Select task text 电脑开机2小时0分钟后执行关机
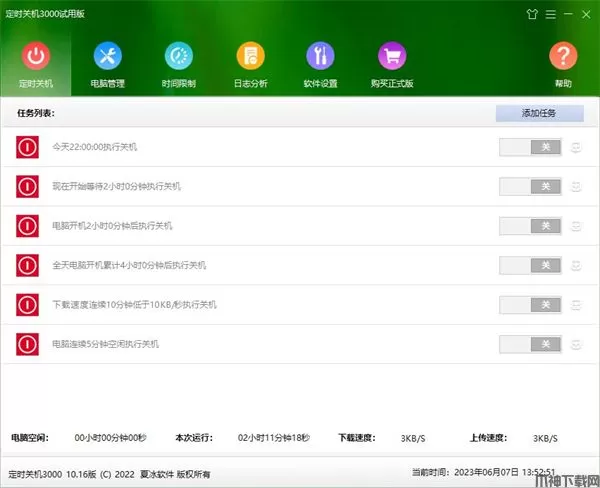Viewport: 600px width, 488px height. point(112,226)
